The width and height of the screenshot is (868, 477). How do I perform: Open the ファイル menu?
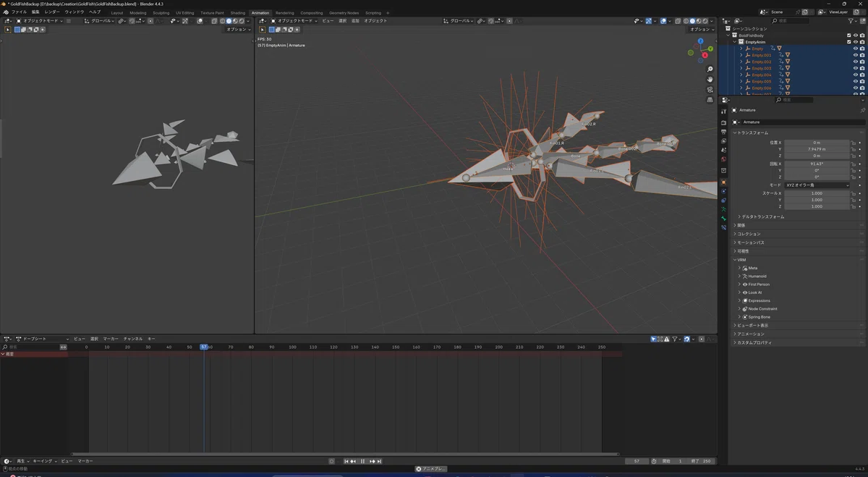20,12
